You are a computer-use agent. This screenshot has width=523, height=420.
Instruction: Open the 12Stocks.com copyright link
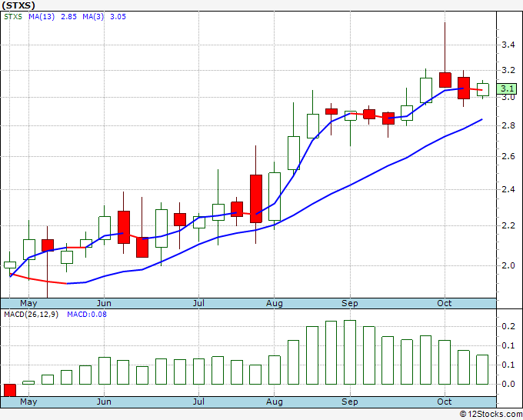(x=491, y=414)
